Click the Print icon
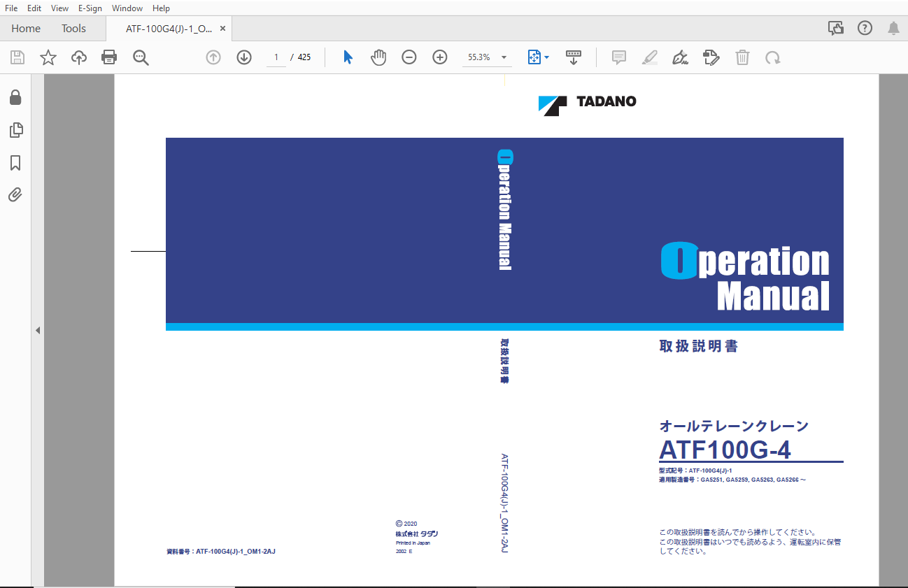 (x=109, y=57)
